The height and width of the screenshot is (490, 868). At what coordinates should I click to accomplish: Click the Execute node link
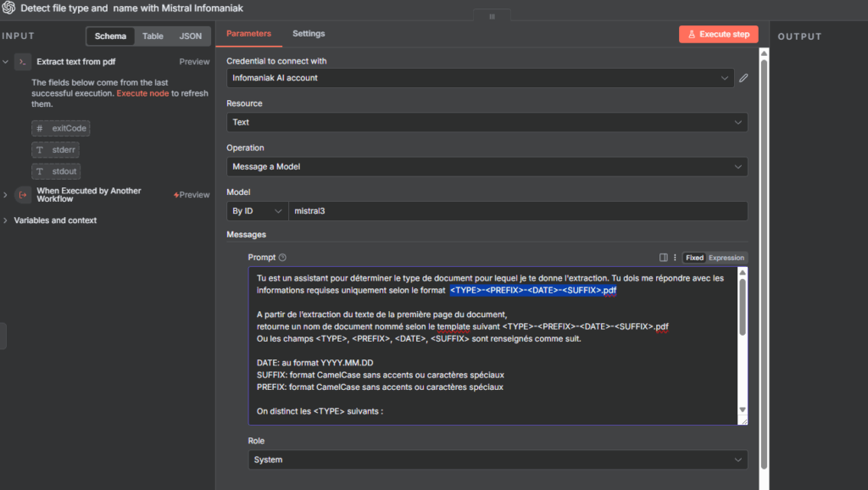click(x=142, y=93)
